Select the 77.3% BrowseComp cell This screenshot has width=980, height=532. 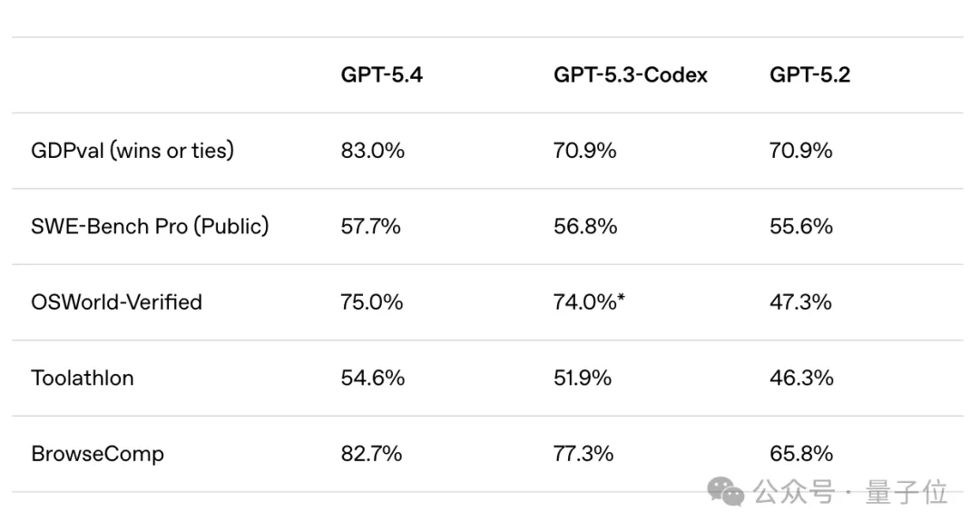point(583,453)
